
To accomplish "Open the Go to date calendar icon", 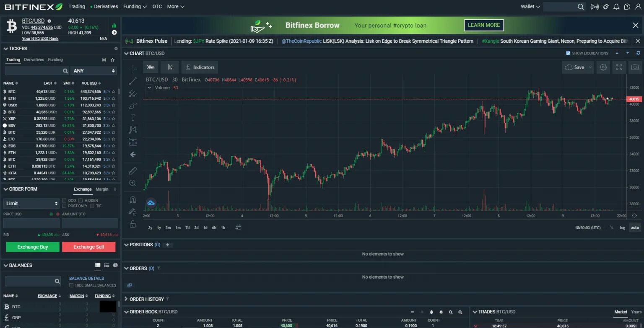I will pyautogui.click(x=238, y=227).
